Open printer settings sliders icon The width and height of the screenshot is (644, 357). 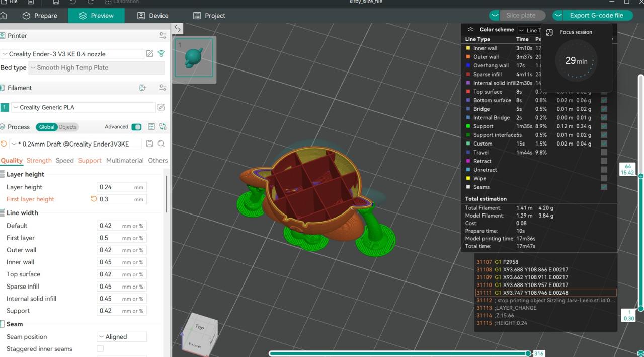click(x=163, y=36)
